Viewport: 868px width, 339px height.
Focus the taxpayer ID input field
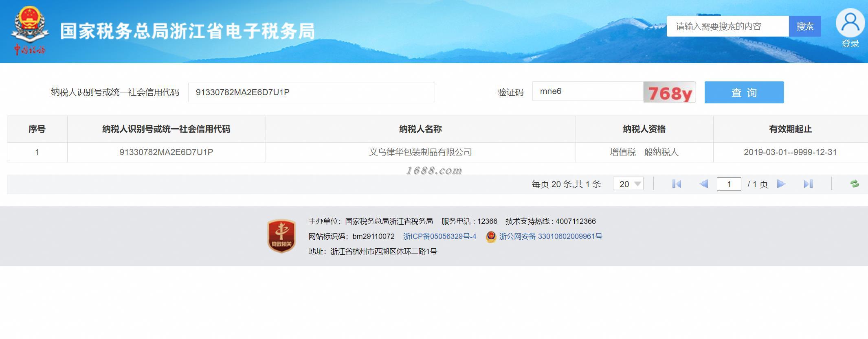312,92
